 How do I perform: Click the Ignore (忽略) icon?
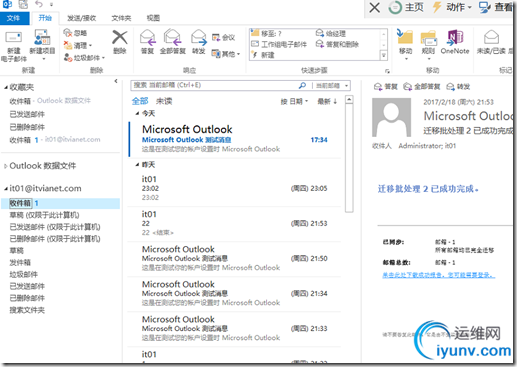click(x=75, y=33)
